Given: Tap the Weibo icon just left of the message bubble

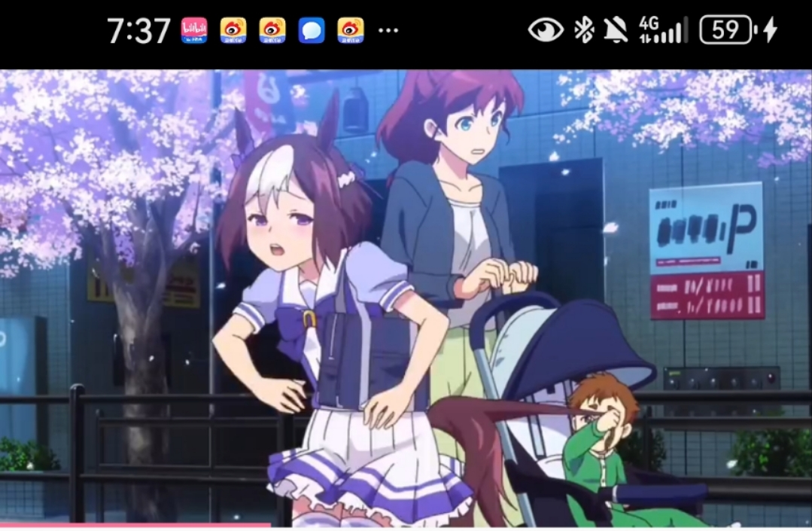Looking at the screenshot, I should pyautogui.click(x=272, y=30).
